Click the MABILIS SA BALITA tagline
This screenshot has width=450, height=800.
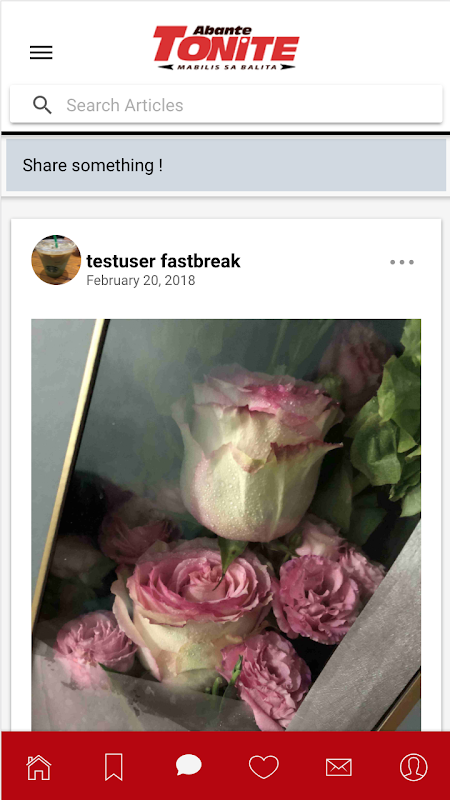(x=227, y=67)
